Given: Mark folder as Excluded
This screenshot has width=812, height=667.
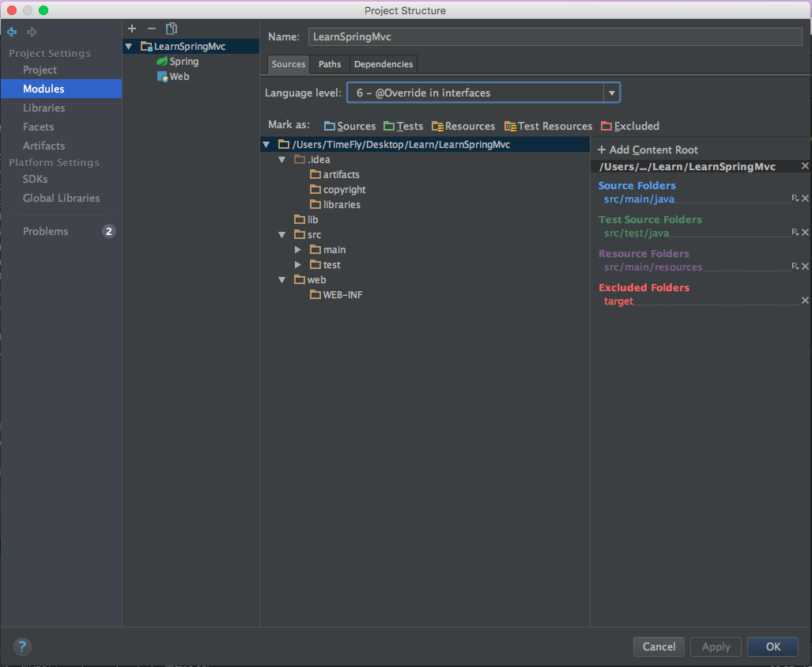Looking at the screenshot, I should tap(629, 126).
